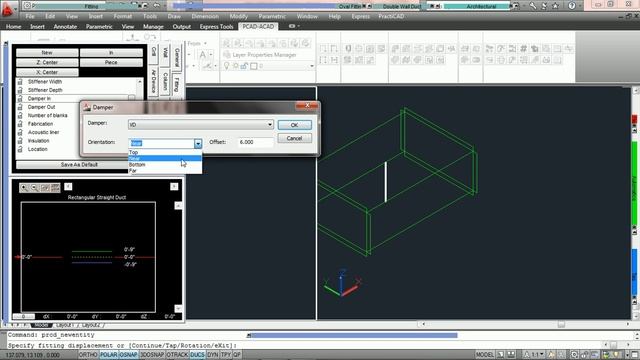Image resolution: width=640 pixels, height=360 pixels.
Task: Select Bottom in Orientation list
Action: point(165,164)
